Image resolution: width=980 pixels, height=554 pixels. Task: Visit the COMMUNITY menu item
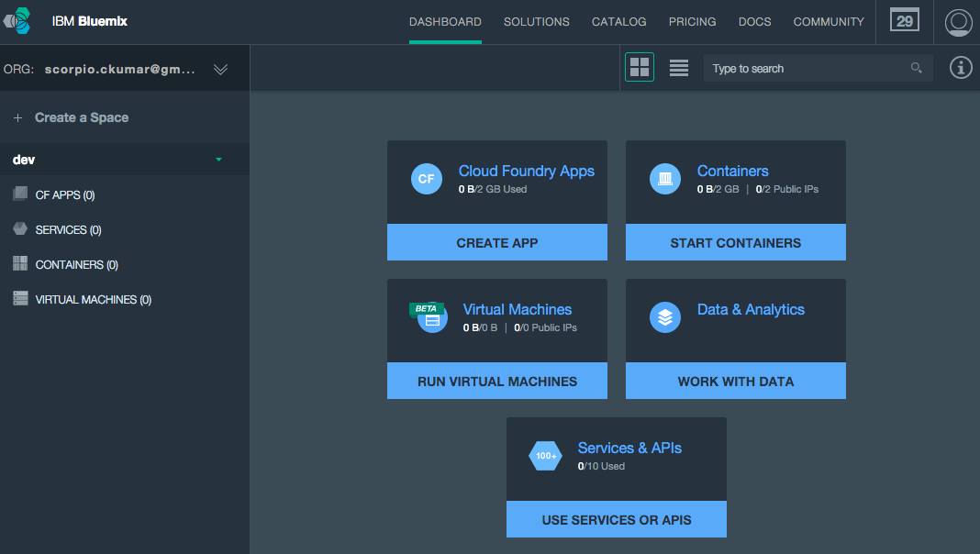pyautogui.click(x=828, y=22)
